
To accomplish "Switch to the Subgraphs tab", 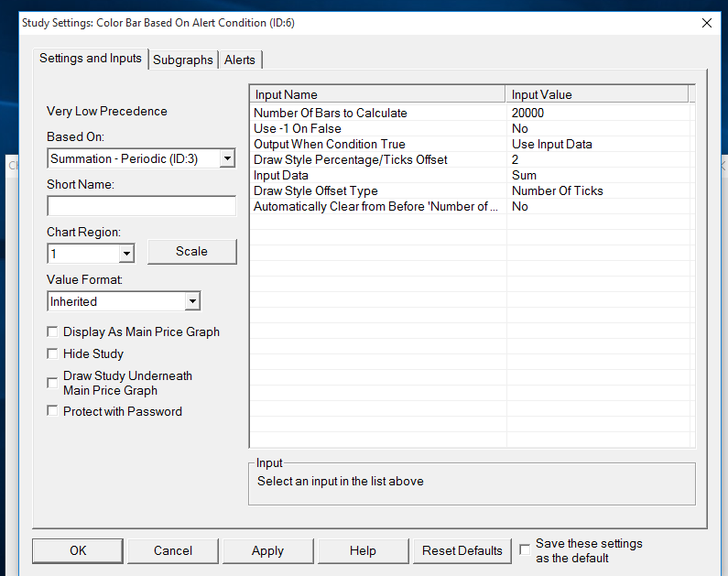I will [x=183, y=60].
